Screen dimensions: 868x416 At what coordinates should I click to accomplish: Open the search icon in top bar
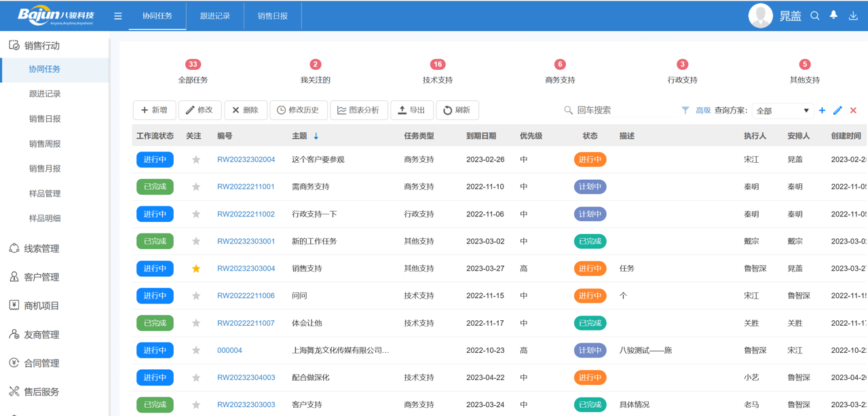815,16
